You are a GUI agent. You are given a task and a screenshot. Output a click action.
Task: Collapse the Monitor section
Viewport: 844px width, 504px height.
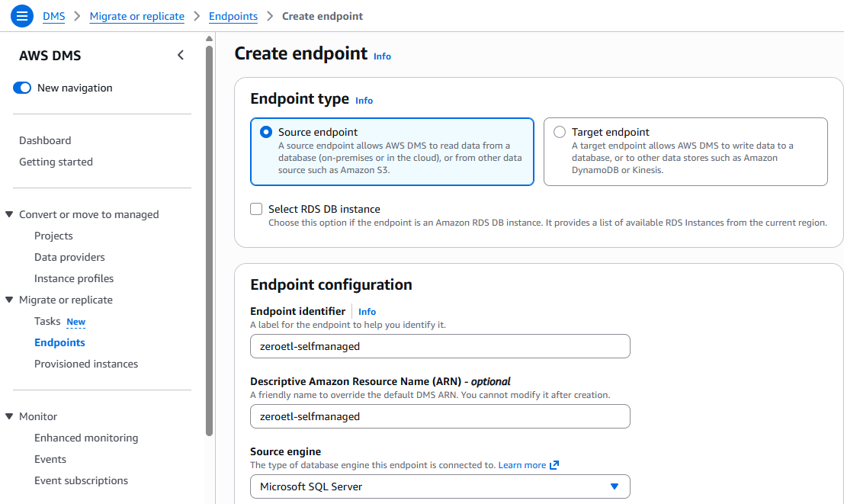tap(9, 417)
